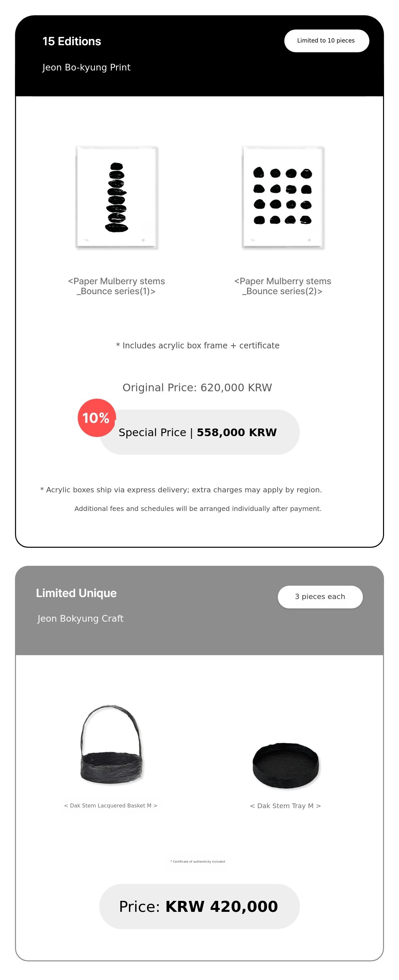Click the certificate of authenticity note
Viewport: 399px width, 980px height.
[198, 861]
